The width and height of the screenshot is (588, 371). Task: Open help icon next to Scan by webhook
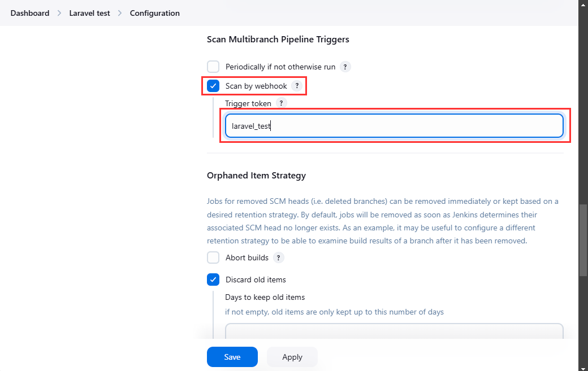click(297, 86)
